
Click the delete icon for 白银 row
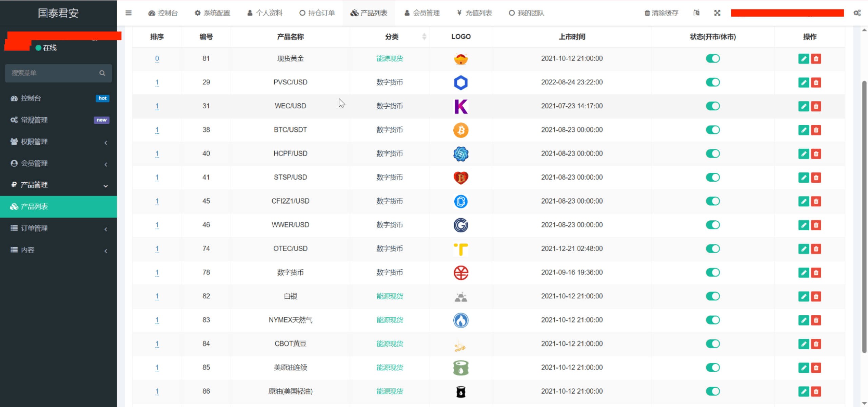click(x=816, y=296)
